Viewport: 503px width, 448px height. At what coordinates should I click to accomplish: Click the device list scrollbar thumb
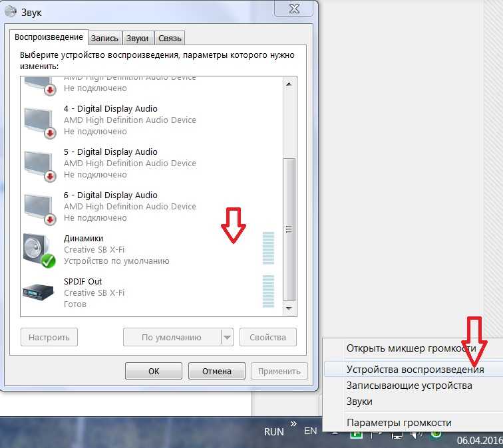[x=289, y=229]
